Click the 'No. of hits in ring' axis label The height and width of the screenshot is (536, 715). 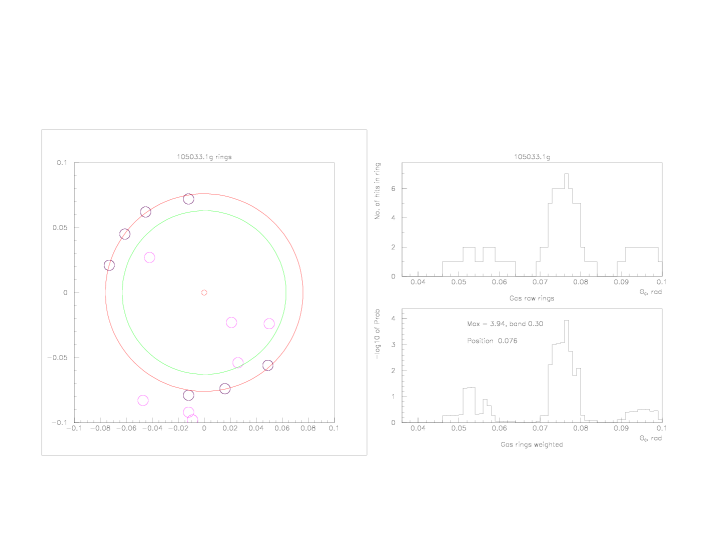(x=378, y=191)
